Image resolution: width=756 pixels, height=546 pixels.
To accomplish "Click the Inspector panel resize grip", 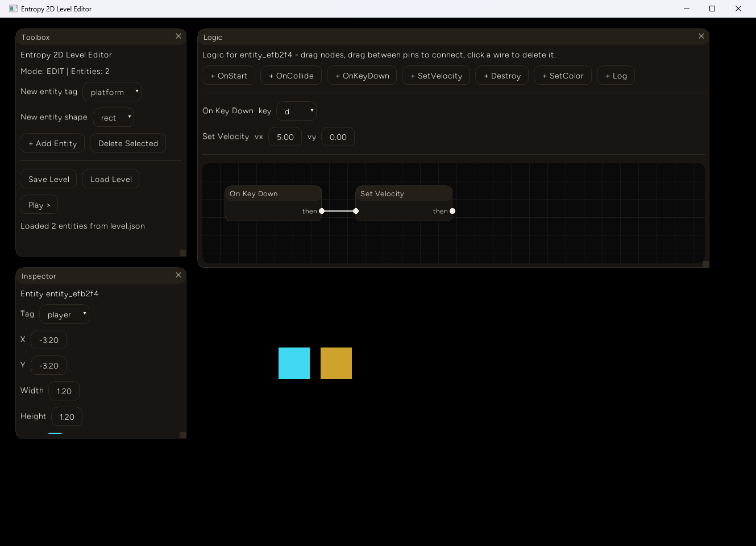I will (x=182, y=435).
